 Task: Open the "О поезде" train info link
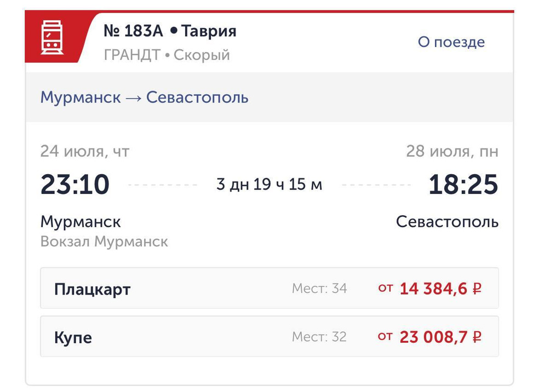pos(451,42)
